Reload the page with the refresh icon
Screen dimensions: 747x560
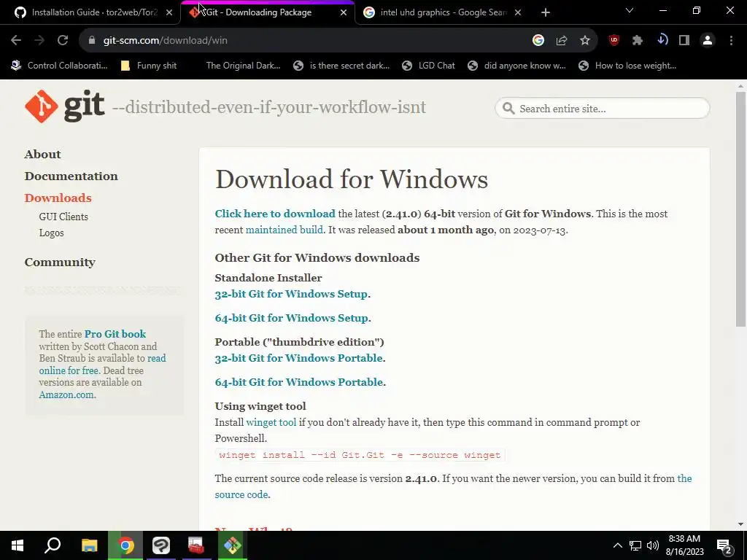[x=63, y=41]
